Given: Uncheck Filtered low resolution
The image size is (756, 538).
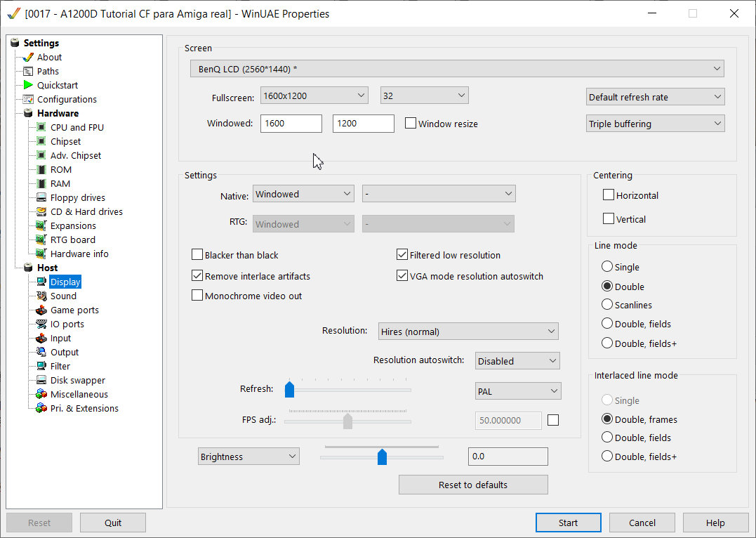Looking at the screenshot, I should 402,254.
